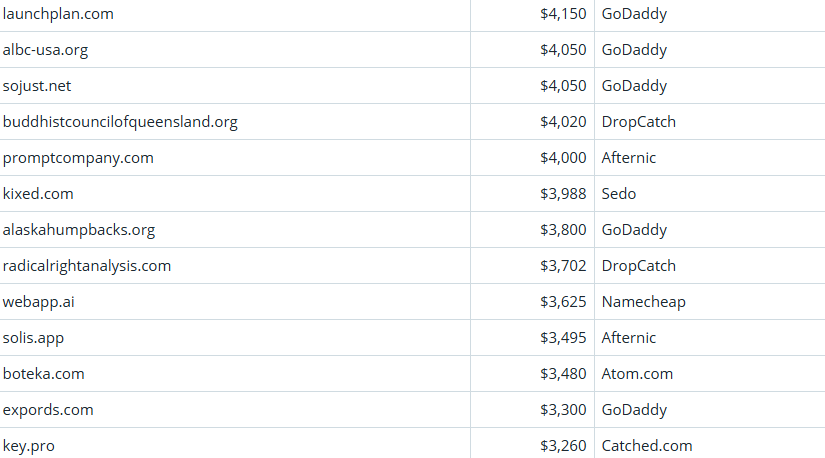Open radicalrightanalysis.com domain entry
825x458 pixels.
87,266
